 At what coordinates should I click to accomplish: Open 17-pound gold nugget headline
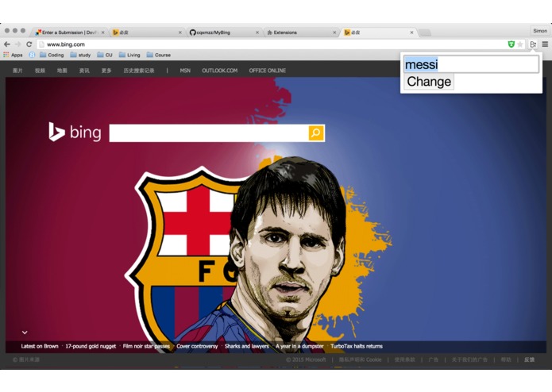pos(91,346)
